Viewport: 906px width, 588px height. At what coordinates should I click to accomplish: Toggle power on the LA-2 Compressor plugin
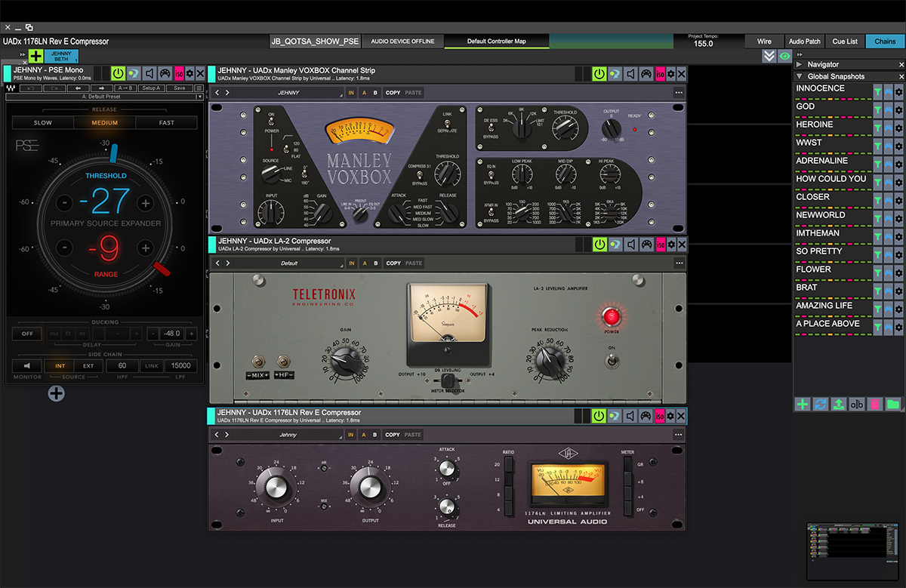point(599,245)
